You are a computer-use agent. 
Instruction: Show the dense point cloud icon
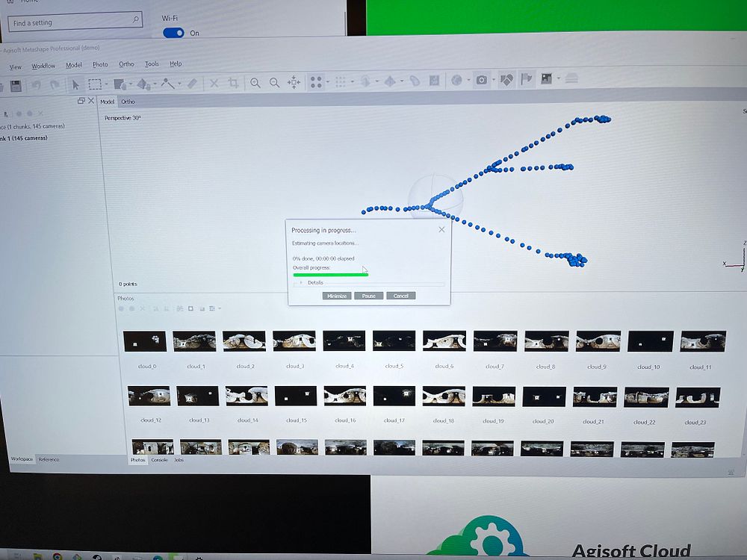340,82
